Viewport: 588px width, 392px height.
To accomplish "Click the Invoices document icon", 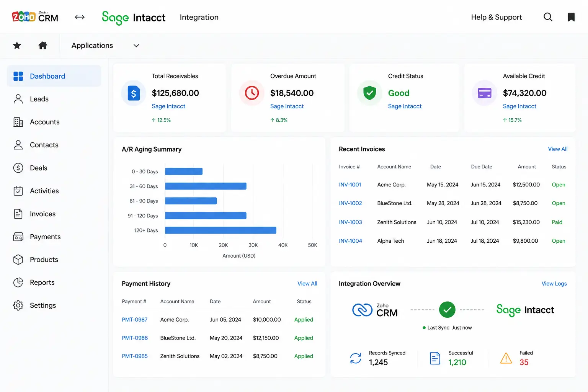I will point(18,214).
